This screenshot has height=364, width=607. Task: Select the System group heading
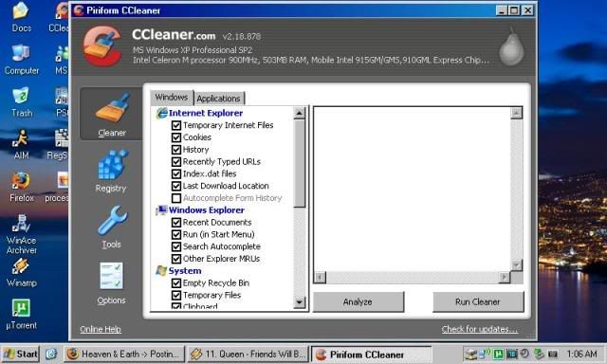[x=185, y=271]
